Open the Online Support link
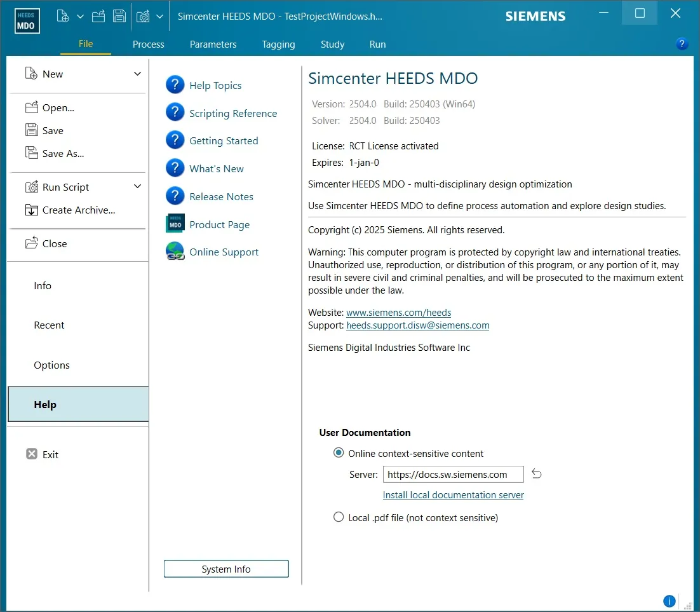This screenshot has width=700, height=612. (x=224, y=252)
